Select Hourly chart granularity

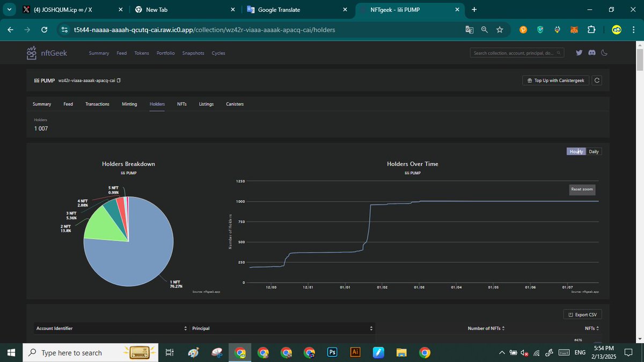pyautogui.click(x=576, y=151)
